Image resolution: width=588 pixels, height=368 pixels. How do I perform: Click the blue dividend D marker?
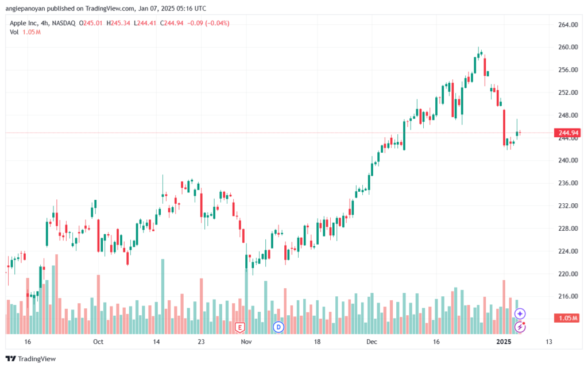click(278, 327)
